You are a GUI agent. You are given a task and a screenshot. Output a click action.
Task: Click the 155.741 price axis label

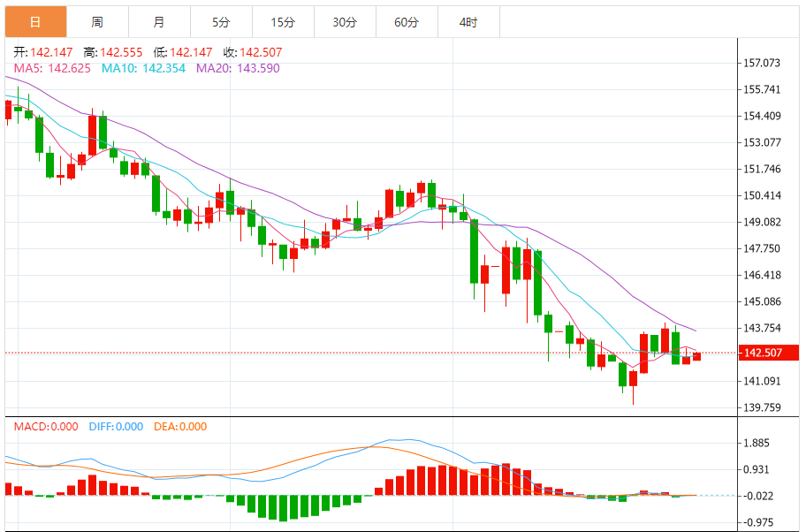click(x=762, y=89)
